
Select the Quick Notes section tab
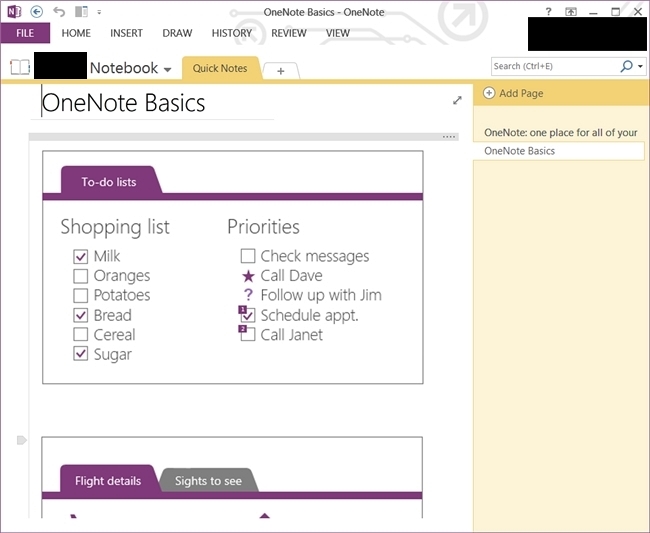point(220,68)
